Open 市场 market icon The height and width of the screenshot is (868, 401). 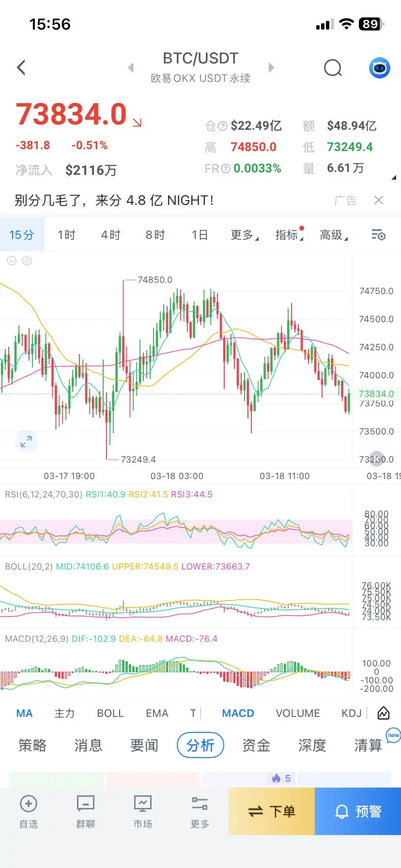click(x=143, y=804)
